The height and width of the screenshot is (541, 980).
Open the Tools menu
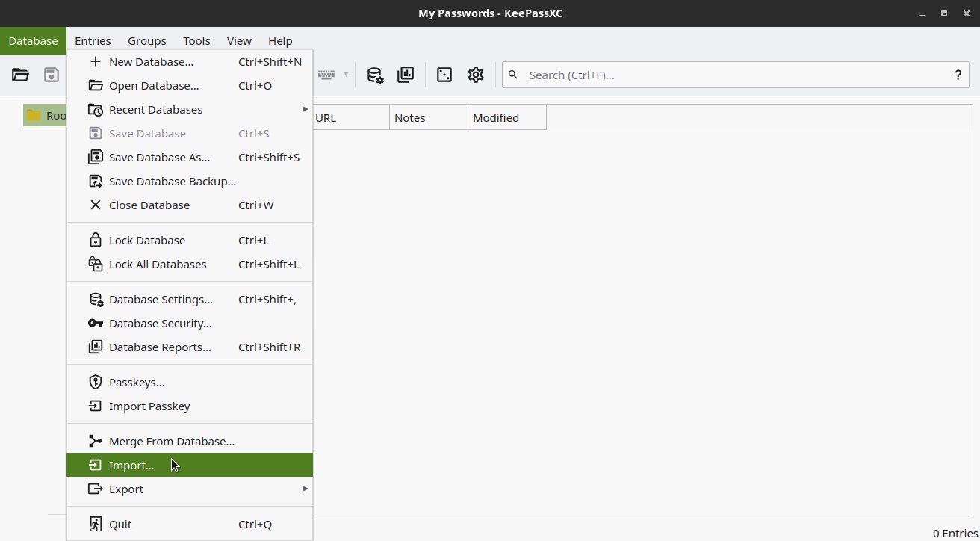click(x=196, y=41)
